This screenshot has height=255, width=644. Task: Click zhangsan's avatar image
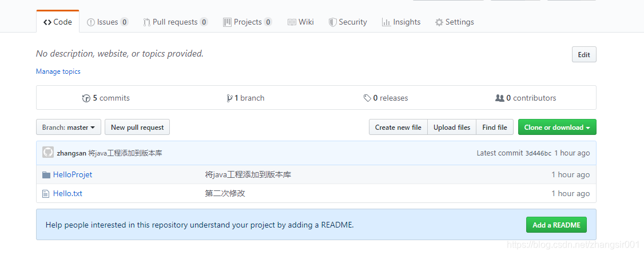pyautogui.click(x=48, y=152)
